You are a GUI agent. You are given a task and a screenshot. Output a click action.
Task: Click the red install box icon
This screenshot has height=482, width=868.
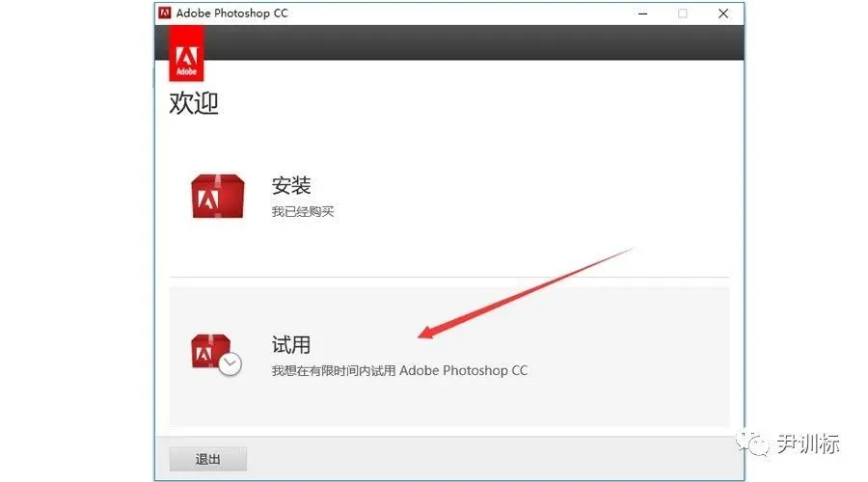tap(218, 197)
